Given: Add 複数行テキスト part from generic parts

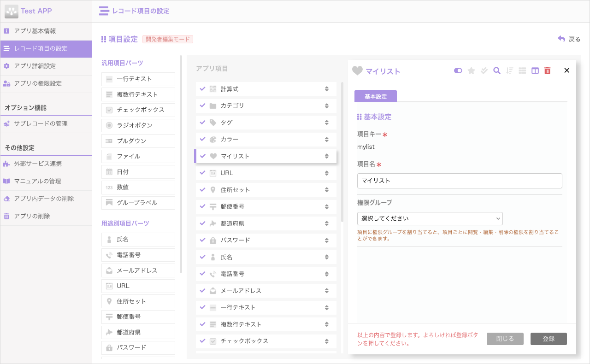Looking at the screenshot, I should point(138,94).
